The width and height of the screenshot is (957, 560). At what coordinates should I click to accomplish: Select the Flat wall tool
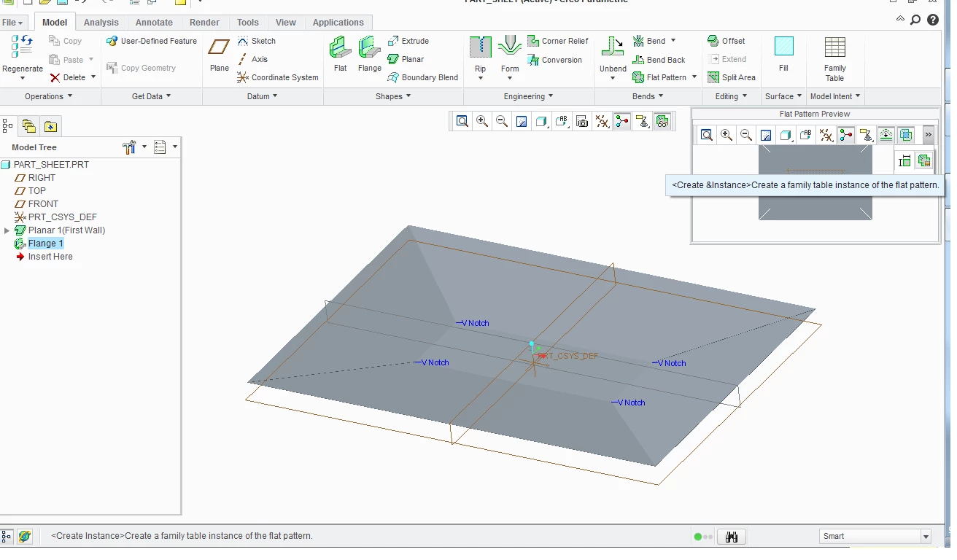(x=340, y=55)
